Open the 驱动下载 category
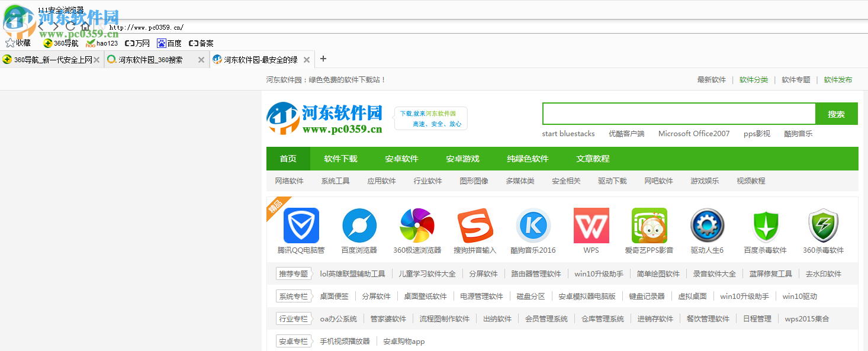 click(x=613, y=181)
